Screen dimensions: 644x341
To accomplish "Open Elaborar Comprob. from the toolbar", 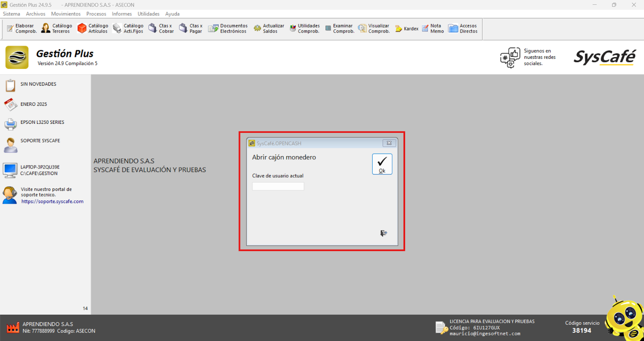I will [x=22, y=29].
